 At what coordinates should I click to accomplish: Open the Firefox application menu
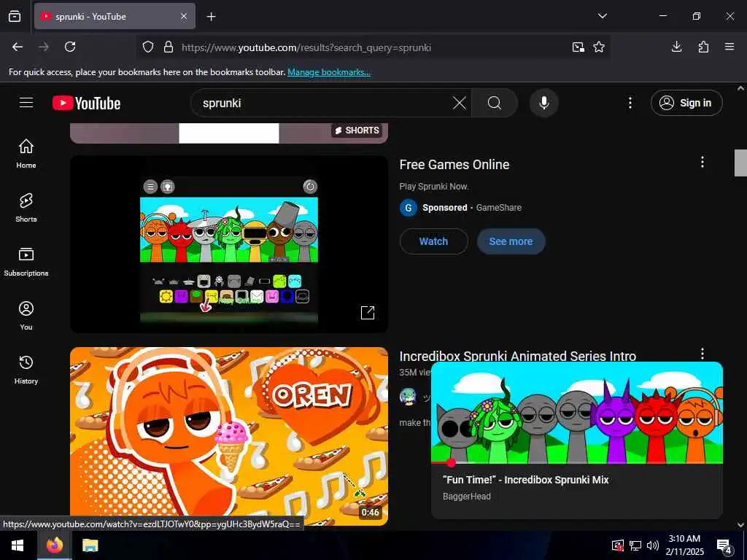coord(729,47)
